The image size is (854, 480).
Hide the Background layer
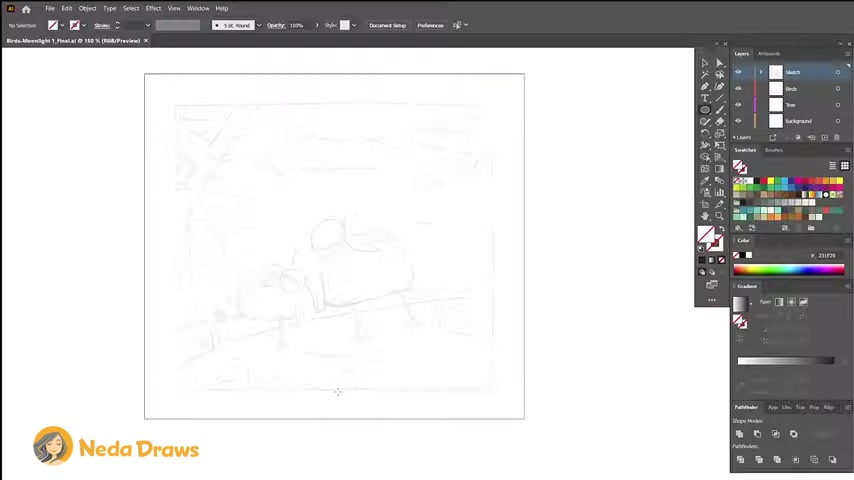pos(738,121)
